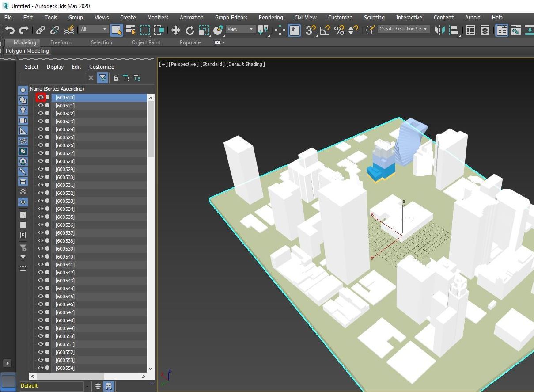Click the lock cell selection icon

tap(116, 78)
